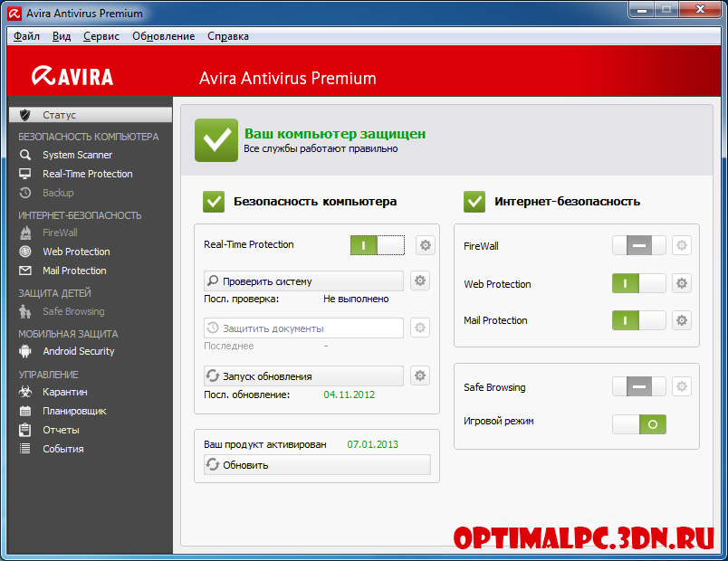This screenshot has height=561, width=728.
Task: Open Отчеты label in sidebar
Action: tap(61, 430)
